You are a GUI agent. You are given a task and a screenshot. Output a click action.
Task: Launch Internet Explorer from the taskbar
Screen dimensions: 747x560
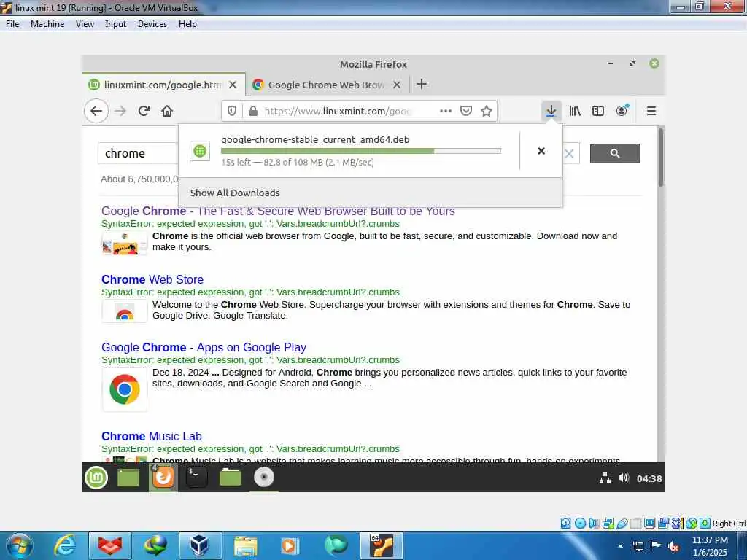coord(64,545)
